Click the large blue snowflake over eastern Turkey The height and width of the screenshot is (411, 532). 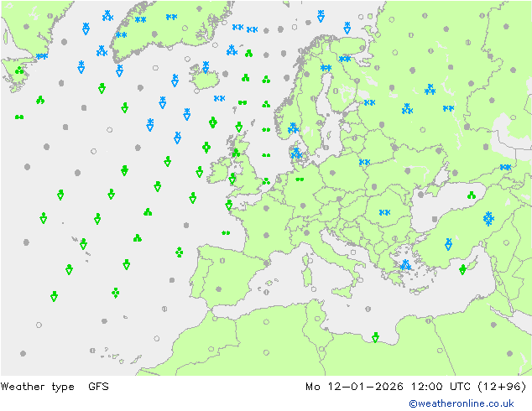tap(488, 218)
